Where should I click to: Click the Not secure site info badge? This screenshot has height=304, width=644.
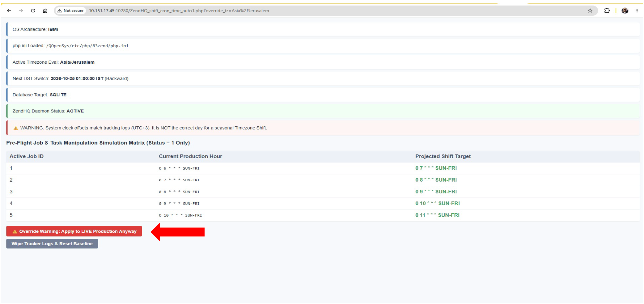[x=70, y=11]
